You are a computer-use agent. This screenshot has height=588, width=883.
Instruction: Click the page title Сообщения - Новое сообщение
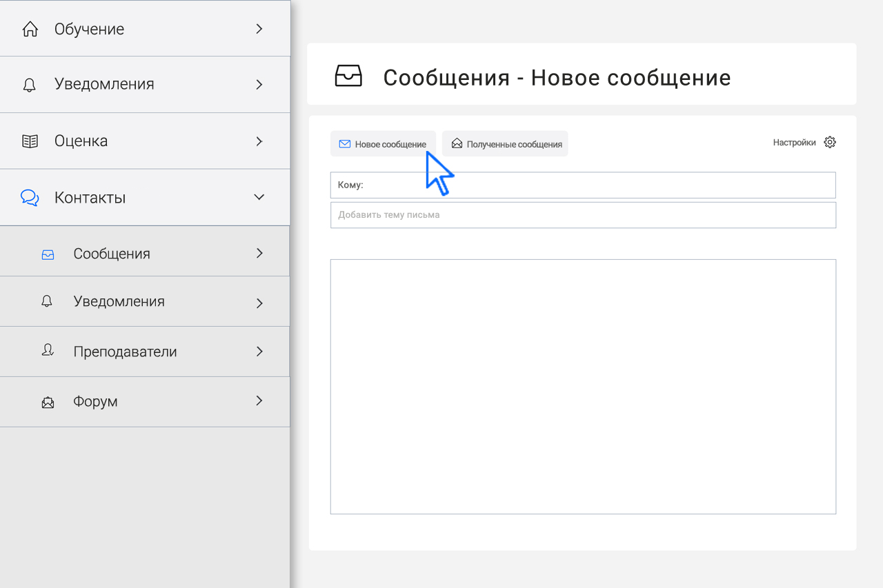[557, 77]
